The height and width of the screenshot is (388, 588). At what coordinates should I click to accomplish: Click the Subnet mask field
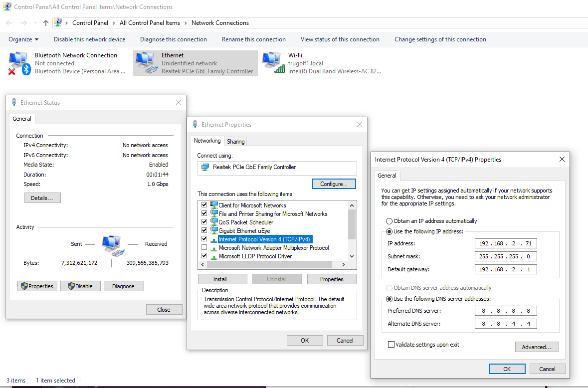coord(506,256)
